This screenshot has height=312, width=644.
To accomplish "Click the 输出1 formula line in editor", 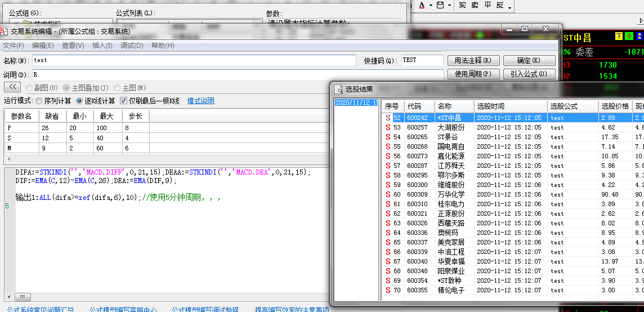I will [x=118, y=198].
